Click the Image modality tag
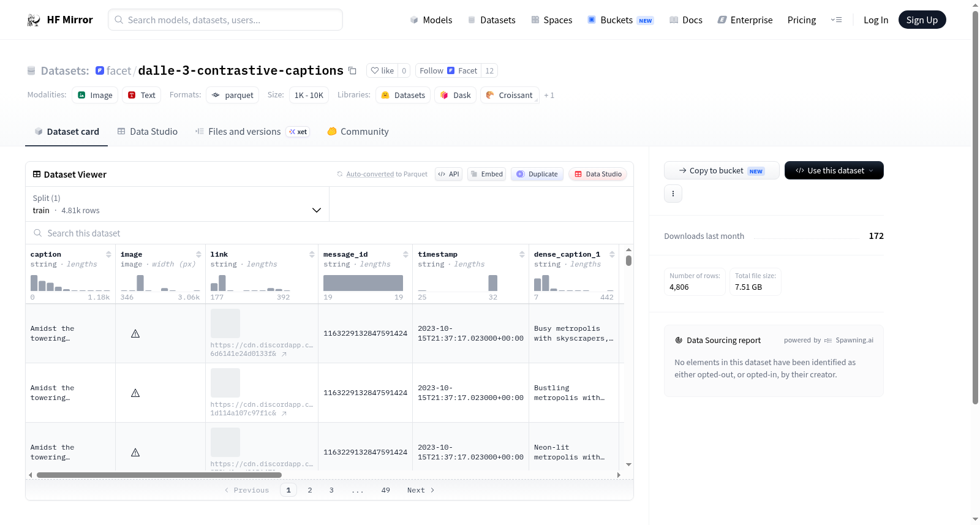980x525 pixels. (x=95, y=95)
